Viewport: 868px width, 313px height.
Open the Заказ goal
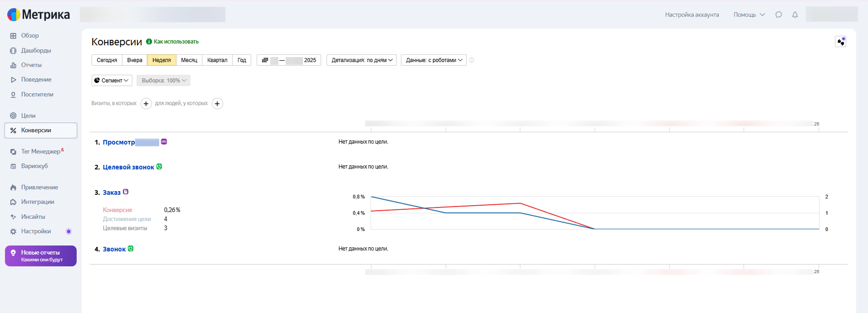(112, 193)
